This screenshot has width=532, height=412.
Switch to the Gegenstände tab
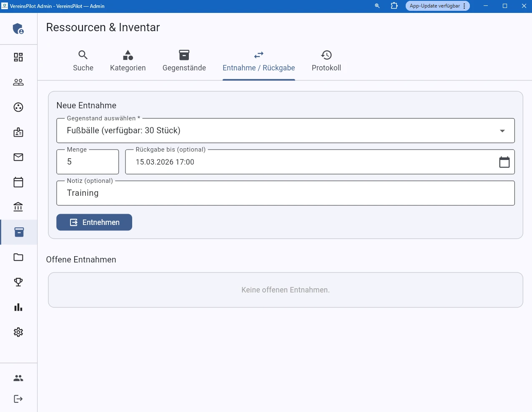point(184,61)
